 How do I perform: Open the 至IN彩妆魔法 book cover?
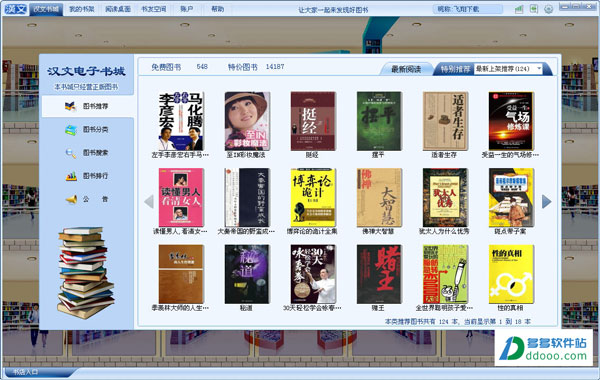coord(247,121)
